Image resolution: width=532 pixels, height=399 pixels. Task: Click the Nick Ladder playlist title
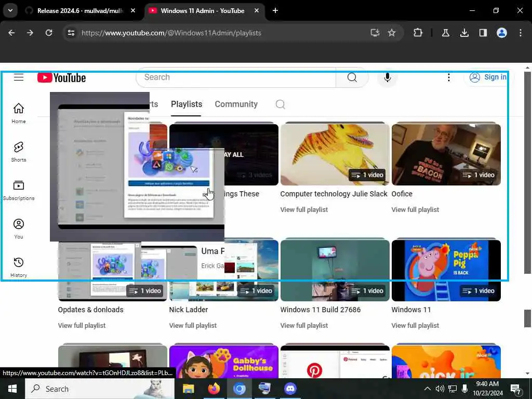tap(188, 310)
